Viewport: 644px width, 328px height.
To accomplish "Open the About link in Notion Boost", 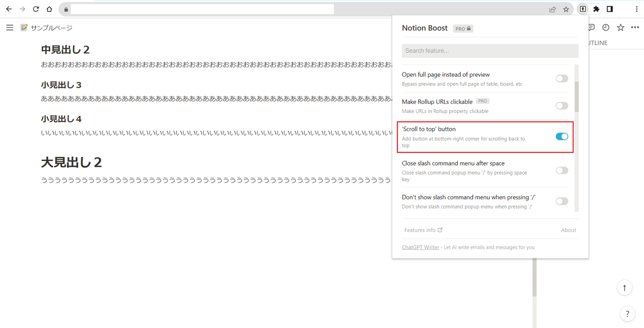I will coord(568,230).
